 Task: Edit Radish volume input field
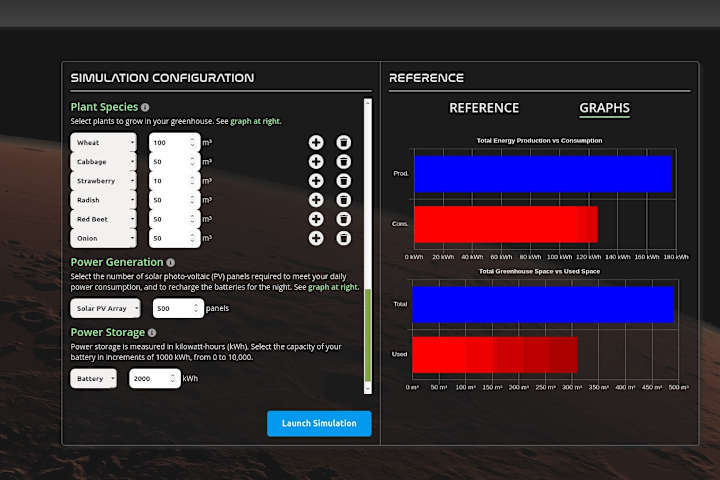click(174, 200)
